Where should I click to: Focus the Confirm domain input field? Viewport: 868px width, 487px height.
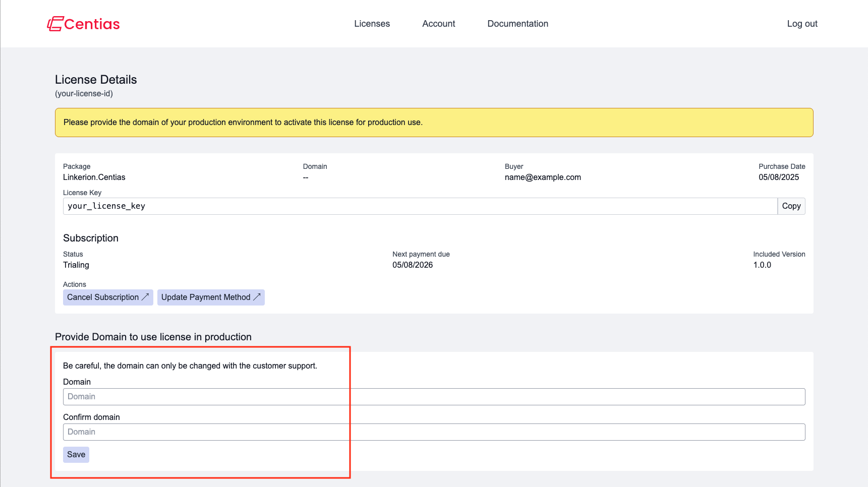pos(434,432)
